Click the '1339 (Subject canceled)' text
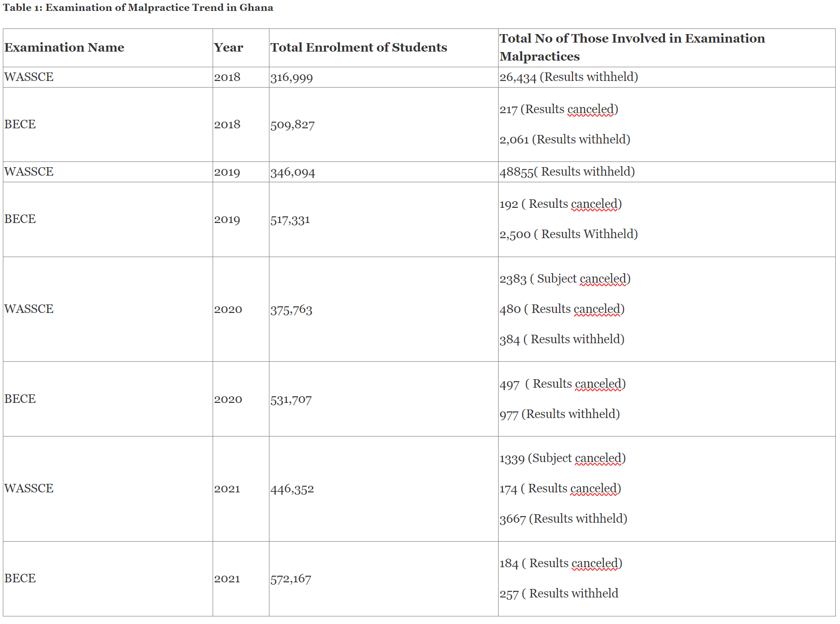This screenshot has height=624, width=840. 562,458
